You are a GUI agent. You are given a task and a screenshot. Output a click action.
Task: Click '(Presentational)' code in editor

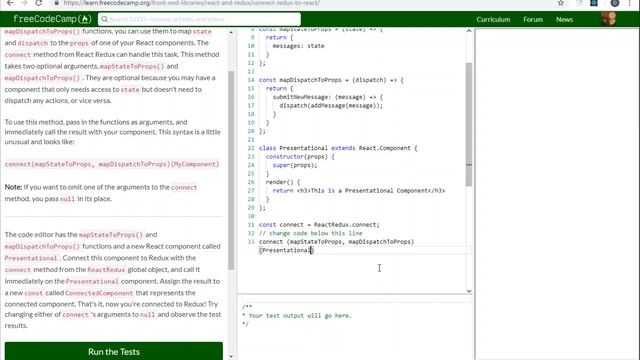point(286,250)
